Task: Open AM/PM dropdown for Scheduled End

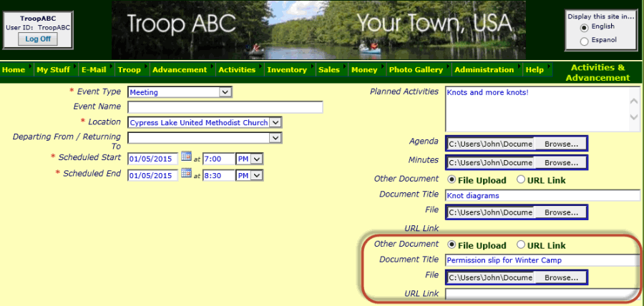Action: pos(249,176)
